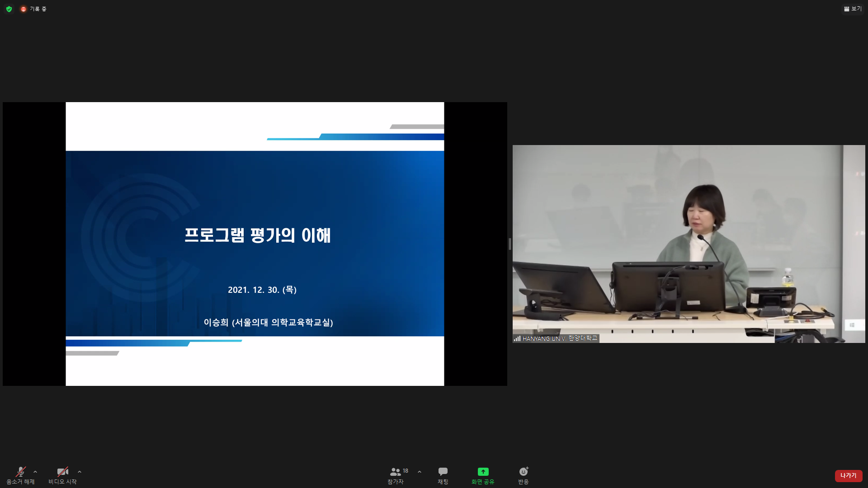
Task: Expand the arrow beside 참가자
Action: click(x=420, y=472)
